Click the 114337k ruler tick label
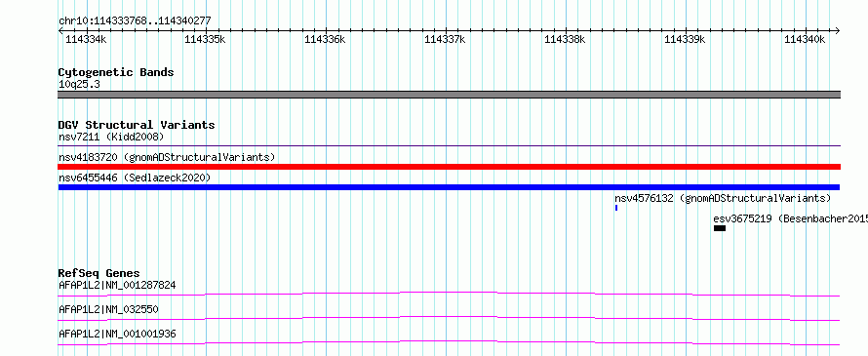Screen dimensions: 868x356 point(445,39)
